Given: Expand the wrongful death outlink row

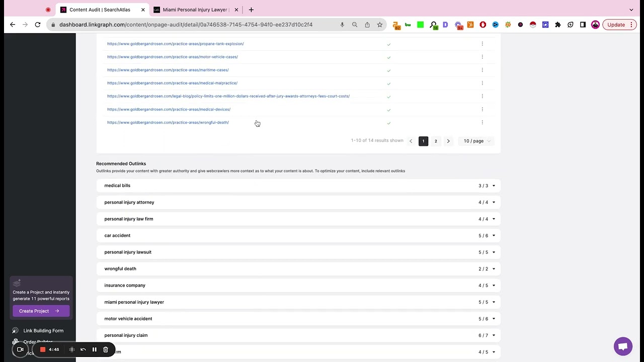Looking at the screenshot, I should [x=493, y=269].
